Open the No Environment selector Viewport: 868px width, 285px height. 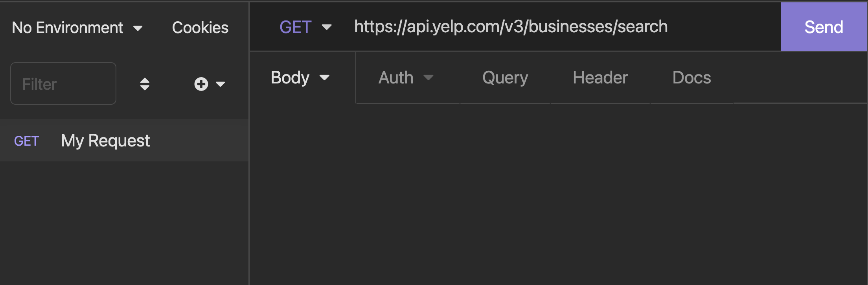pos(77,28)
